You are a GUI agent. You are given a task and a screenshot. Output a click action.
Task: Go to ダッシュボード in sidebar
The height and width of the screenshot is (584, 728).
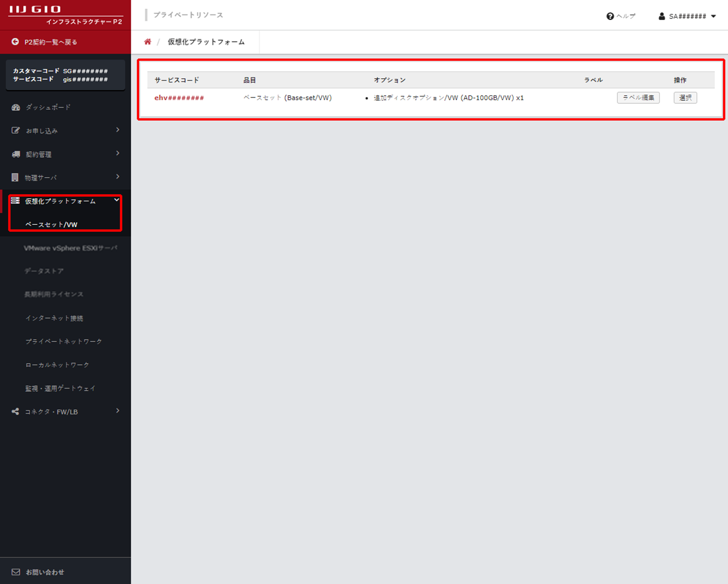[x=48, y=107]
